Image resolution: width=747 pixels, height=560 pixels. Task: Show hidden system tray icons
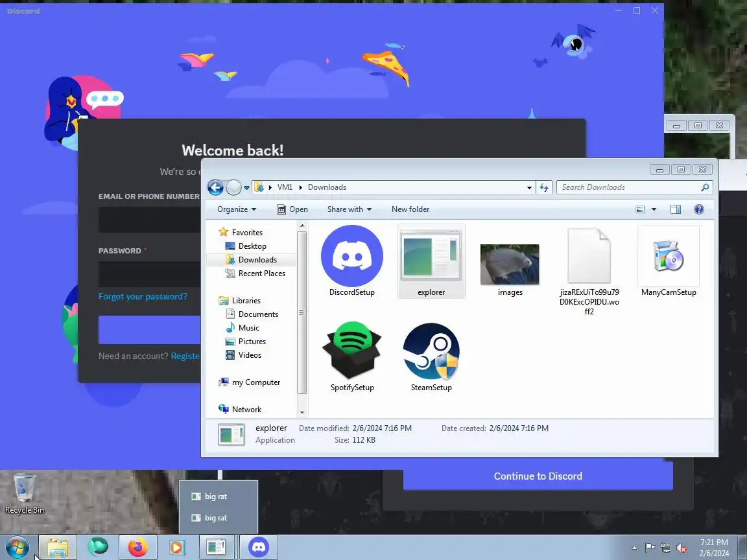[634, 548]
